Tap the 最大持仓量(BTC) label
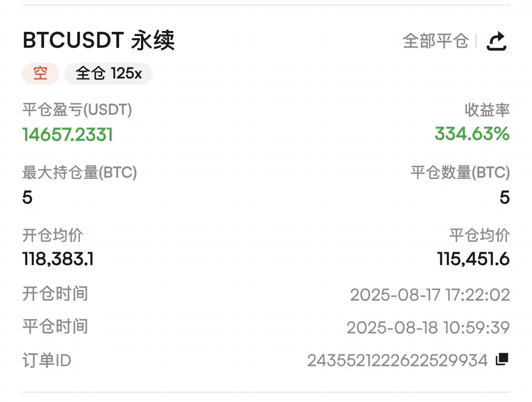The image size is (532, 402). (80, 172)
